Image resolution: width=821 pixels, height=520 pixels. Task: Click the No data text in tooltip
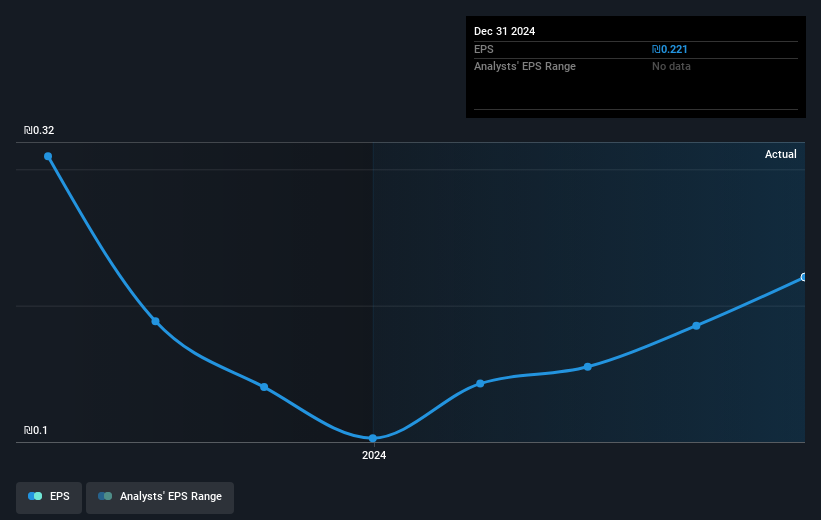tap(671, 67)
